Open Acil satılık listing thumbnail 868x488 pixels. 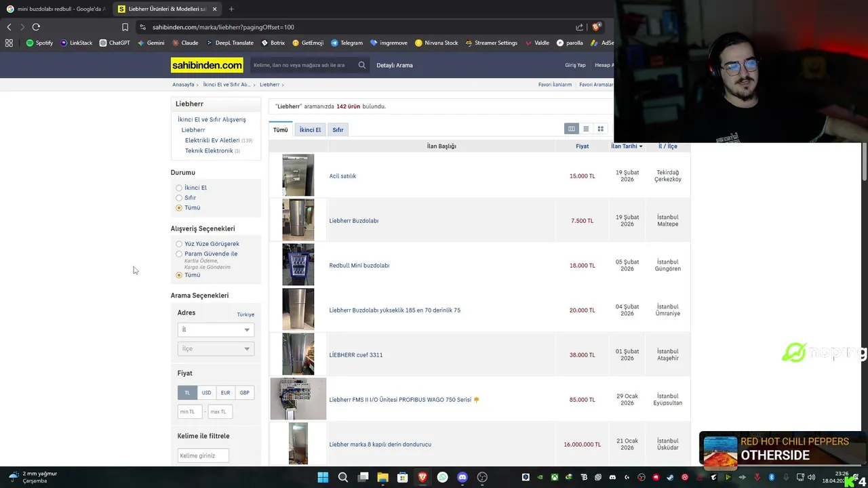(x=298, y=176)
